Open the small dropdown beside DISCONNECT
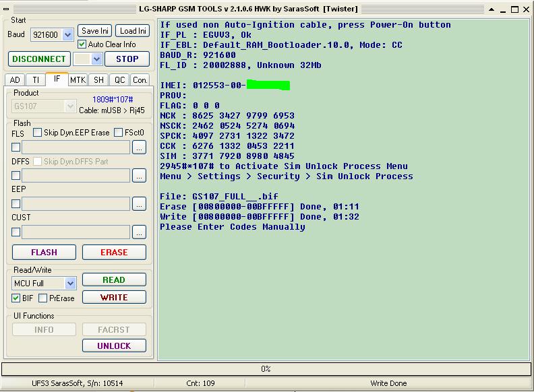 (x=96, y=59)
